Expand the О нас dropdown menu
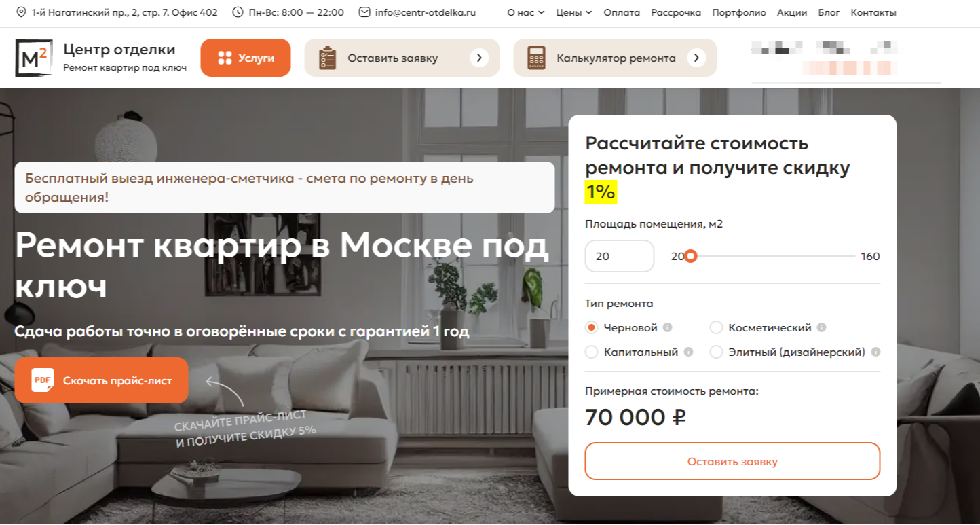 [526, 12]
